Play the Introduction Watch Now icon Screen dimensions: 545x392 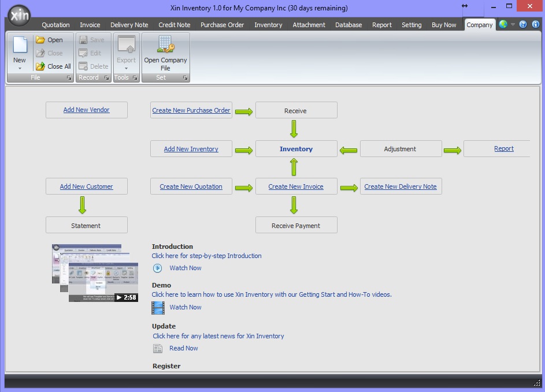[x=157, y=268]
